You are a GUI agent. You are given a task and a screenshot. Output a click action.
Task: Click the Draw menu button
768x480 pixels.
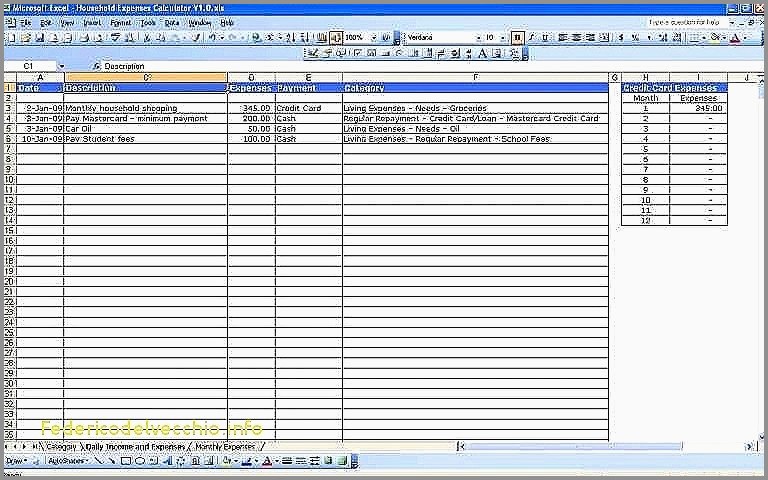[15, 461]
